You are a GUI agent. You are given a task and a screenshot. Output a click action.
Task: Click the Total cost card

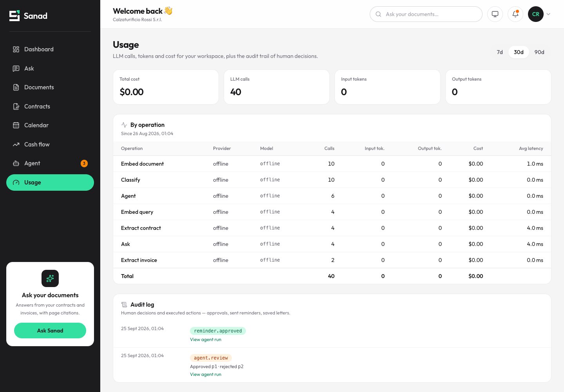[166, 87]
